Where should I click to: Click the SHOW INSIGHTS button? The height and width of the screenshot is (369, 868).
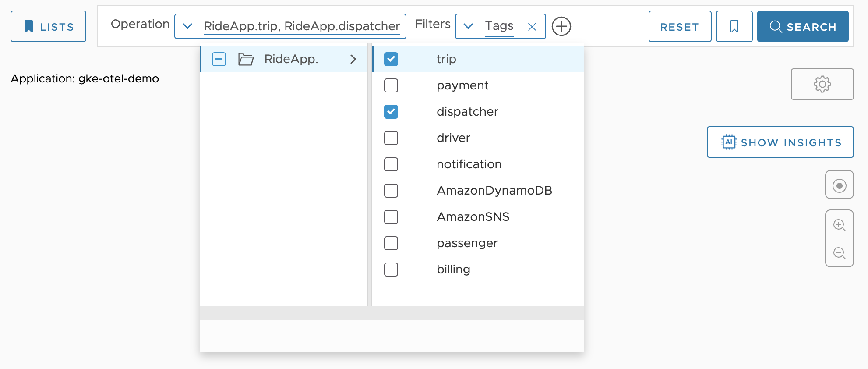click(x=780, y=142)
